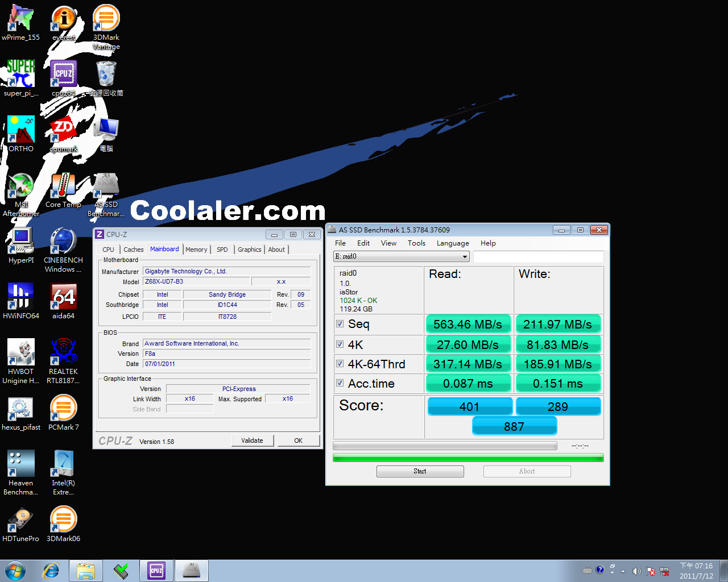Click OK button in CPU-Z
Viewport: 728px width, 582px height.
click(299, 440)
